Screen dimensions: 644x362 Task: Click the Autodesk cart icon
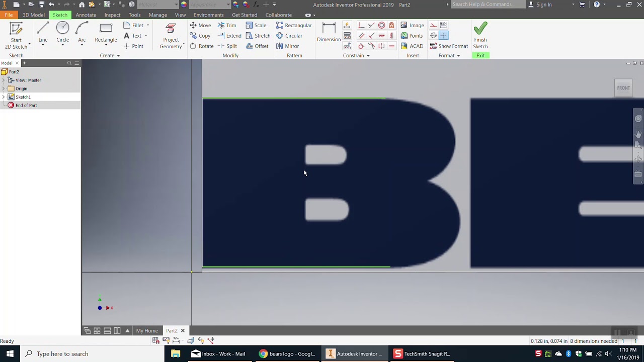point(582,5)
